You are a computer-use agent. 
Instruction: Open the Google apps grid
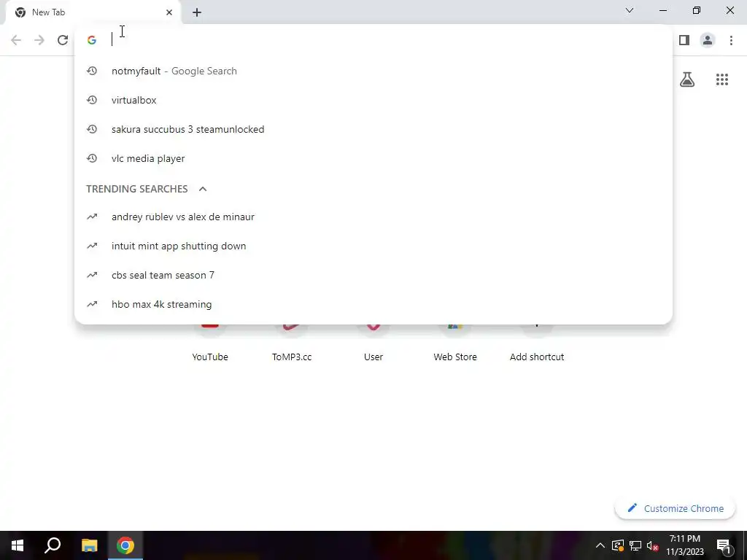[x=721, y=79]
